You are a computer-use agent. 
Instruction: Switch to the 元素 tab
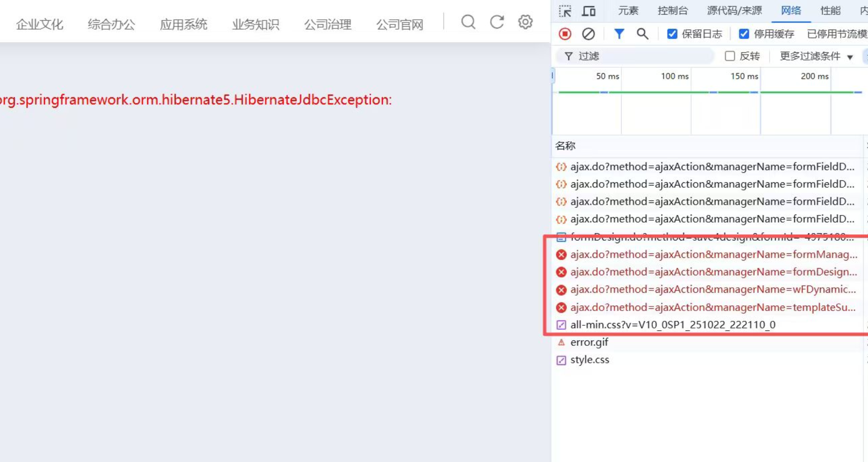(x=628, y=11)
